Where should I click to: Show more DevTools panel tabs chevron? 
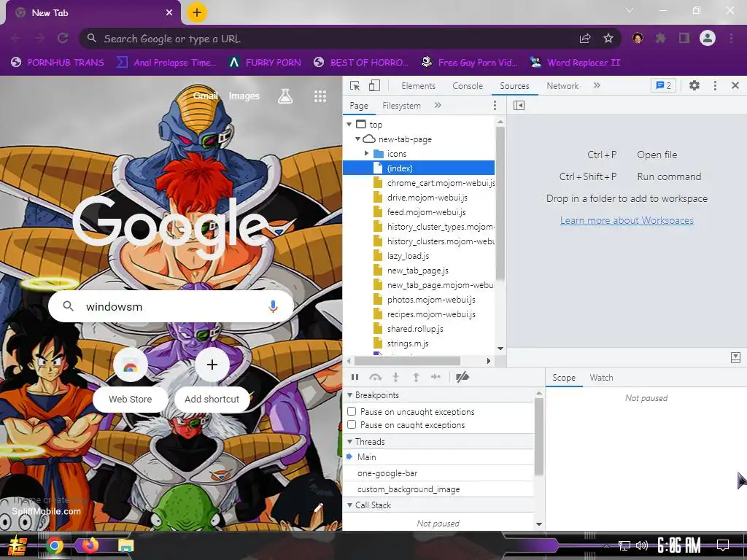click(597, 85)
